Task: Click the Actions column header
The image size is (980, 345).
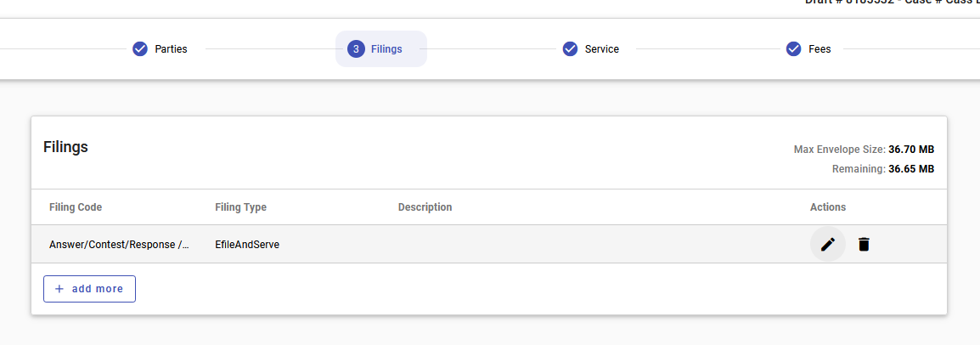Action: (x=827, y=207)
